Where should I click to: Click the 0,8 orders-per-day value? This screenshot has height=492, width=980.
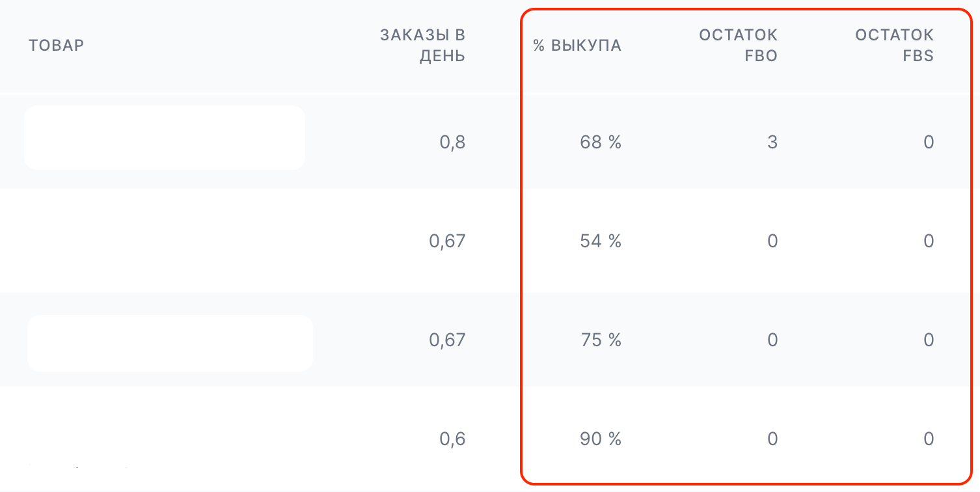point(452,143)
